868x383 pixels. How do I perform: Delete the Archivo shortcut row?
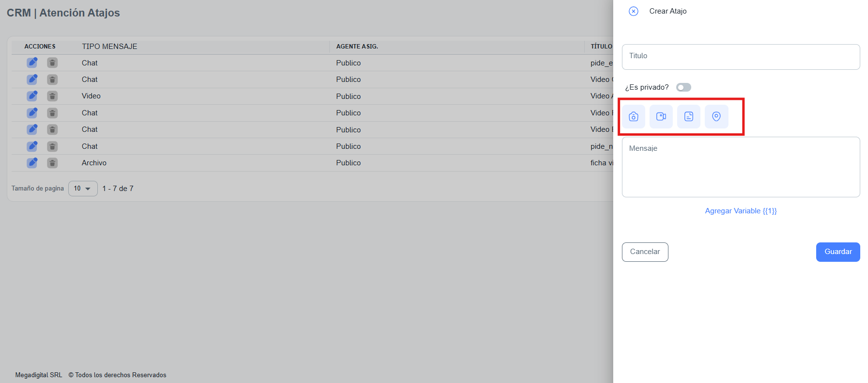click(52, 163)
